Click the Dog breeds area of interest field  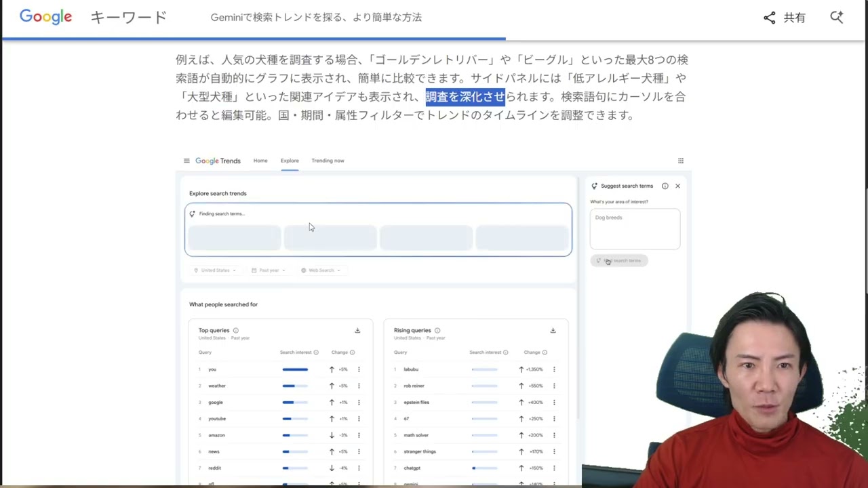pos(635,229)
